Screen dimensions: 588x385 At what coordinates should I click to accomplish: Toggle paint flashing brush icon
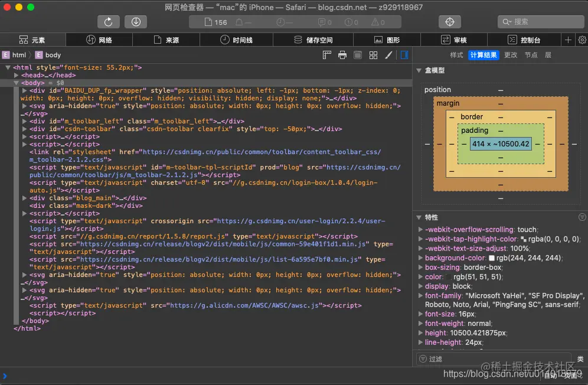tap(389, 55)
